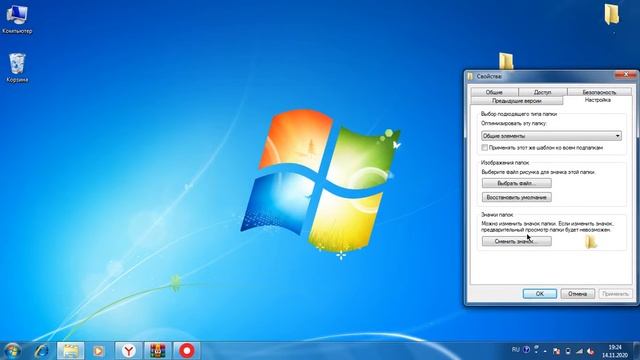Close the Свойства dialog window

pyautogui.click(x=626, y=75)
